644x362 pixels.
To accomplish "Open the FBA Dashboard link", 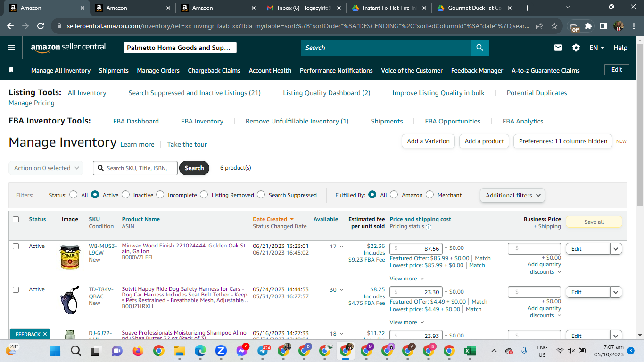I will [136, 121].
